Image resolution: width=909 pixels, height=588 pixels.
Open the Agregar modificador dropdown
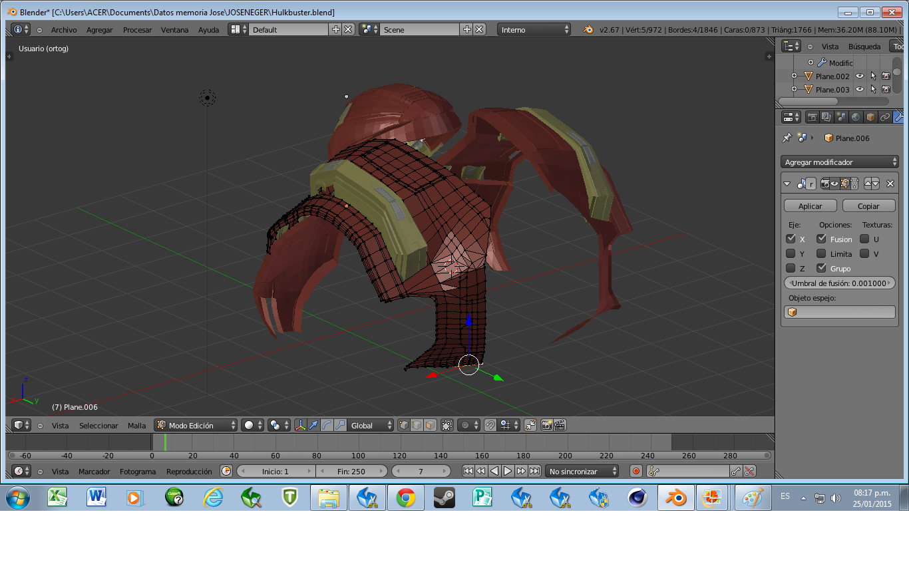coord(839,162)
